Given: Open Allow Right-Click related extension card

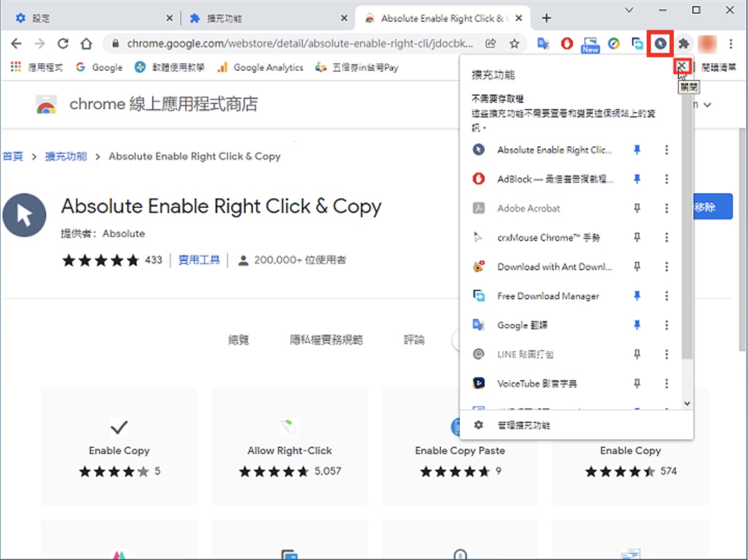Looking at the screenshot, I should [x=289, y=447].
